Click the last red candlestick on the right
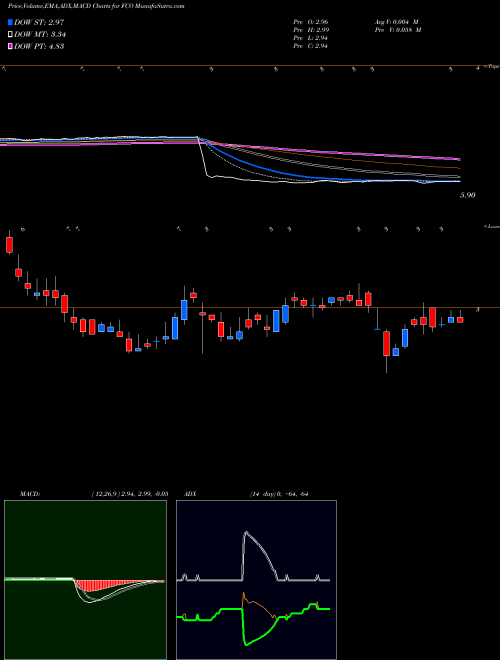 pyautogui.click(x=460, y=320)
